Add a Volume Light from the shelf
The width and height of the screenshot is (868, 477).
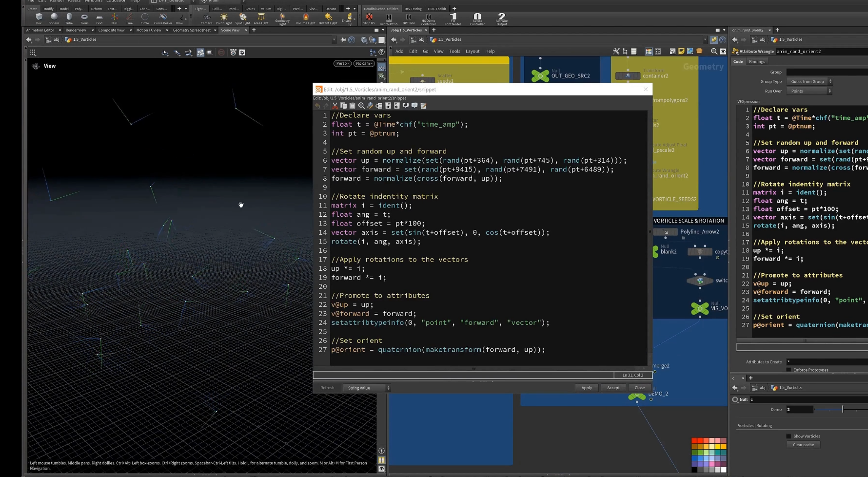click(x=306, y=19)
